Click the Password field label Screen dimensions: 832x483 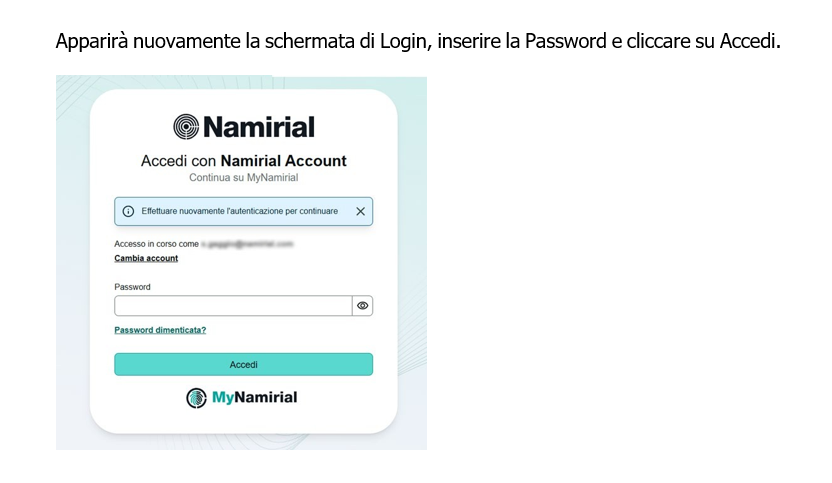click(133, 287)
